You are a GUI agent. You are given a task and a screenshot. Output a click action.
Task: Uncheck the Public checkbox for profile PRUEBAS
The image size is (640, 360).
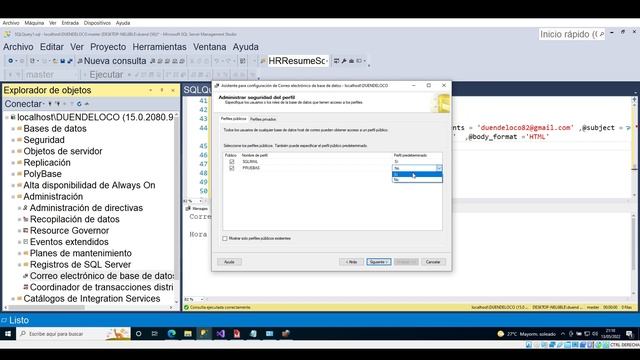232,168
